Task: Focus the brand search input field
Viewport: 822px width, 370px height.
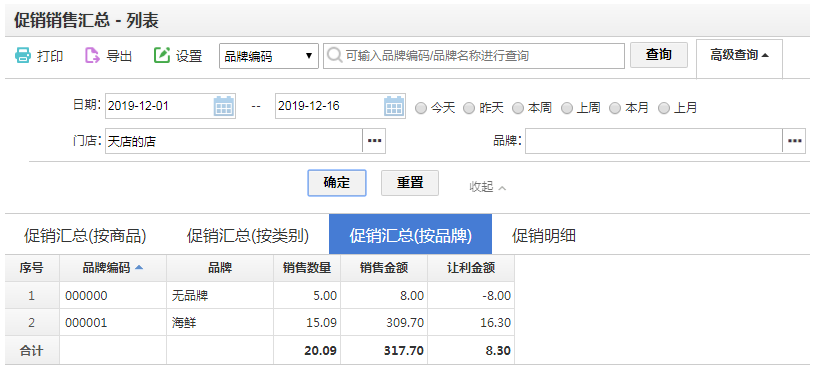Action: [x=474, y=56]
